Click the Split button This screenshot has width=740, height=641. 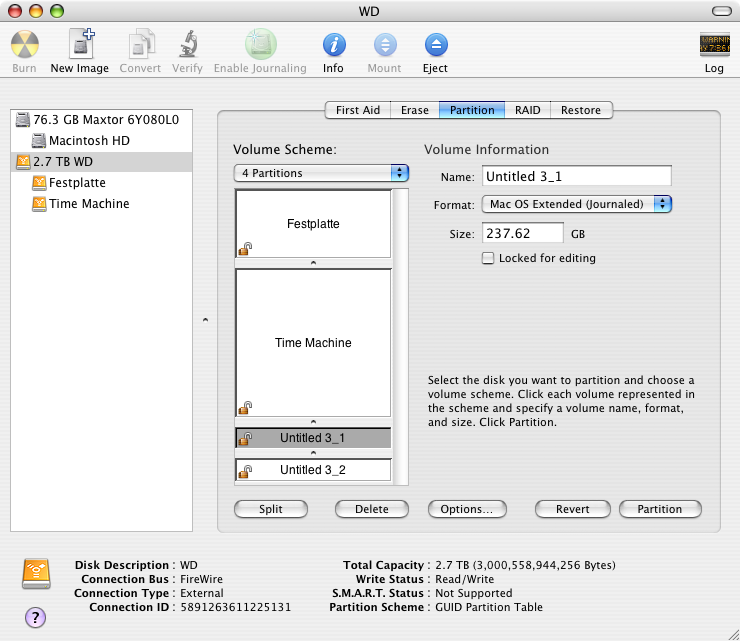coord(271,509)
